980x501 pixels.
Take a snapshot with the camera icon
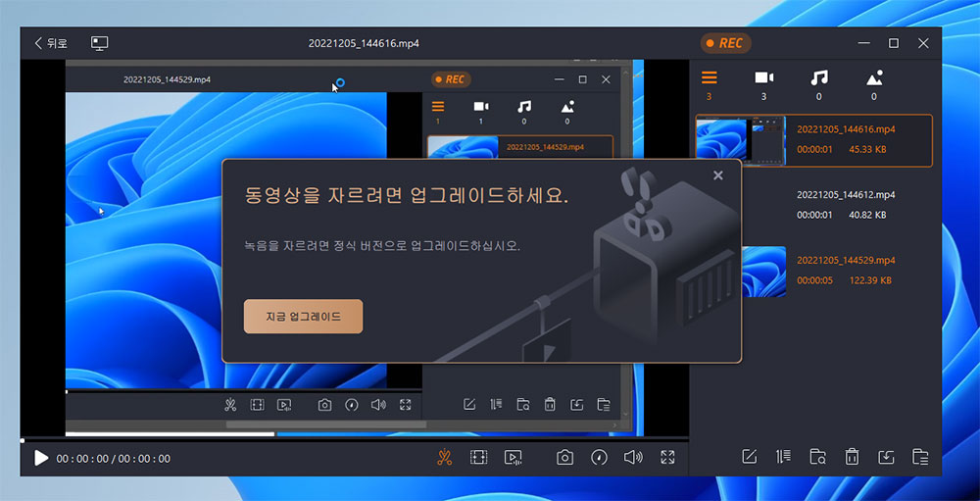point(565,458)
